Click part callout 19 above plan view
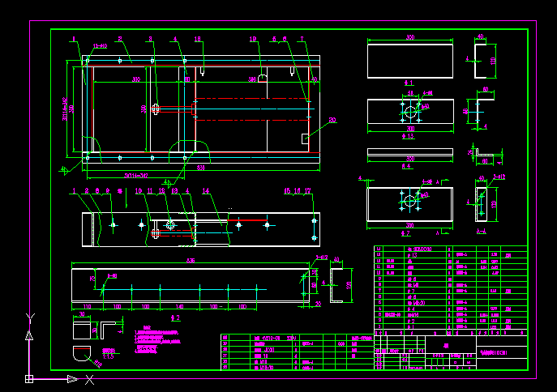Image resolution: width=557 pixels, height=392 pixels. coord(252,39)
